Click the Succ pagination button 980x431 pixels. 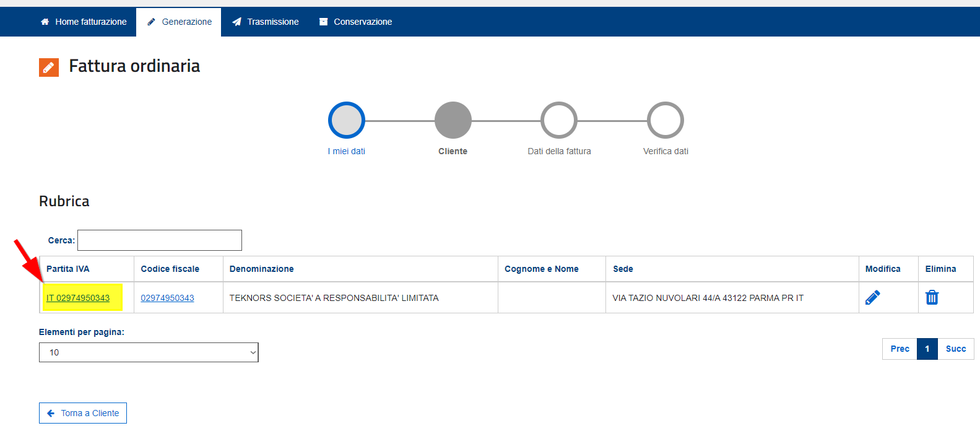click(x=956, y=349)
